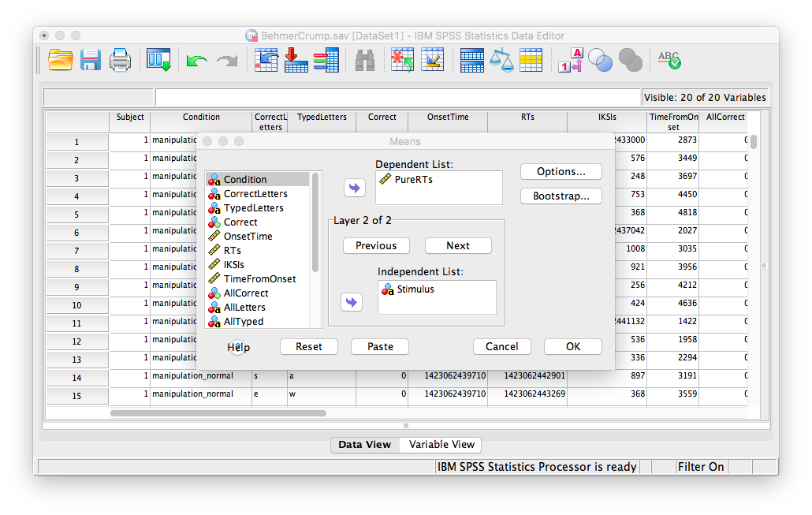This screenshot has height=515, width=812.
Task: Reset the Means dialog
Action: pos(309,346)
